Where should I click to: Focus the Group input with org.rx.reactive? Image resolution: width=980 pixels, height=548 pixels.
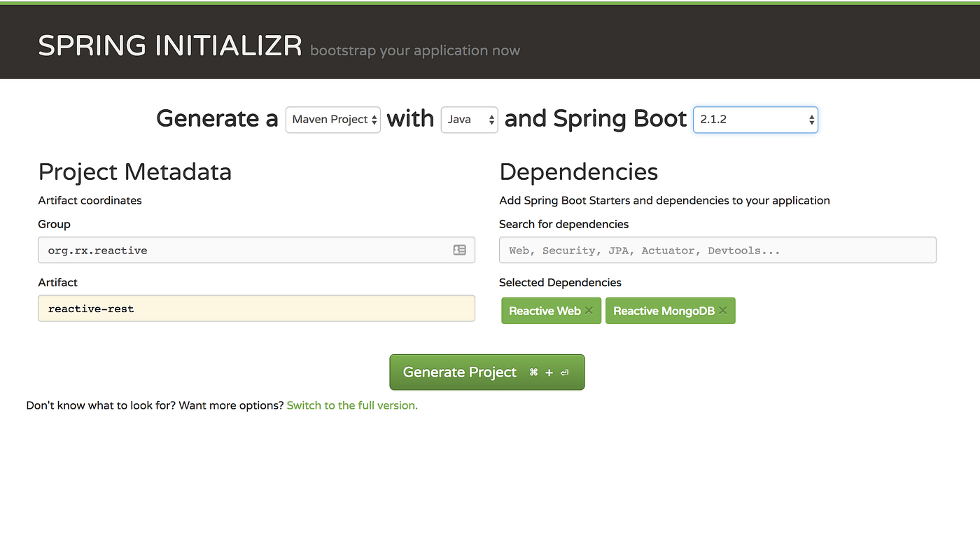(x=256, y=250)
